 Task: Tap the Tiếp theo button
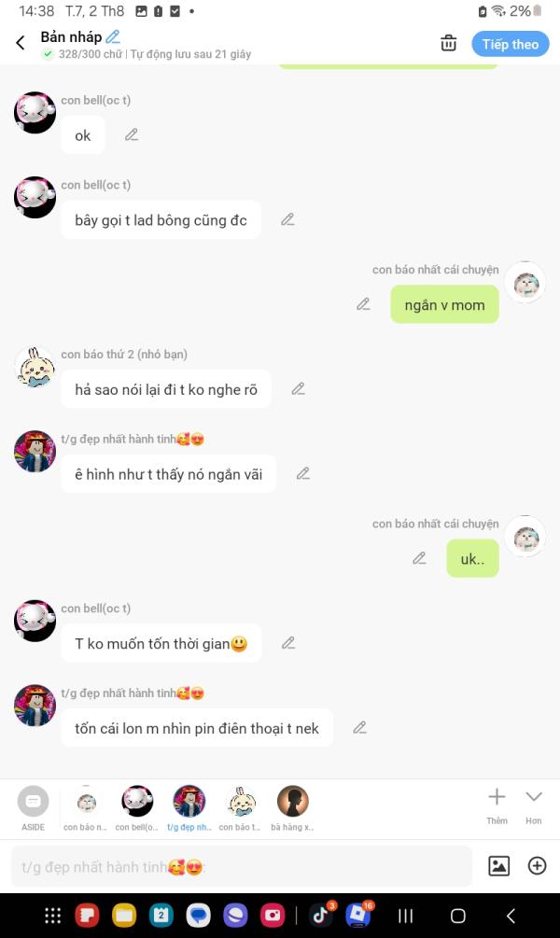pos(511,44)
